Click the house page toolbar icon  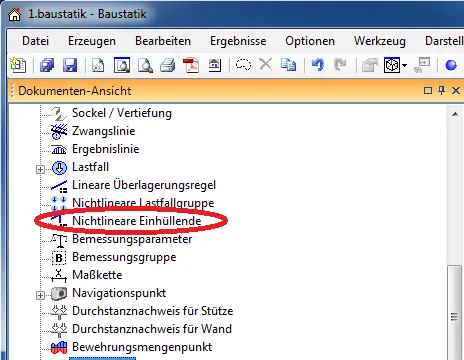215,65
